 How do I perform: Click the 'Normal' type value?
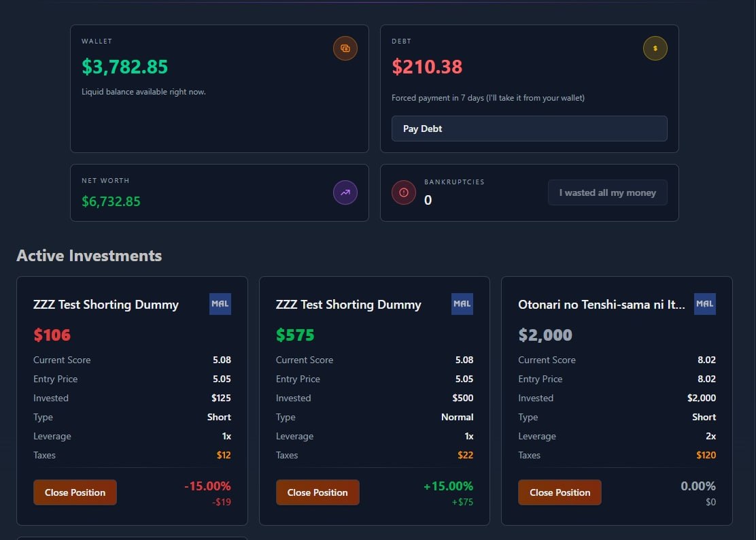click(x=457, y=417)
